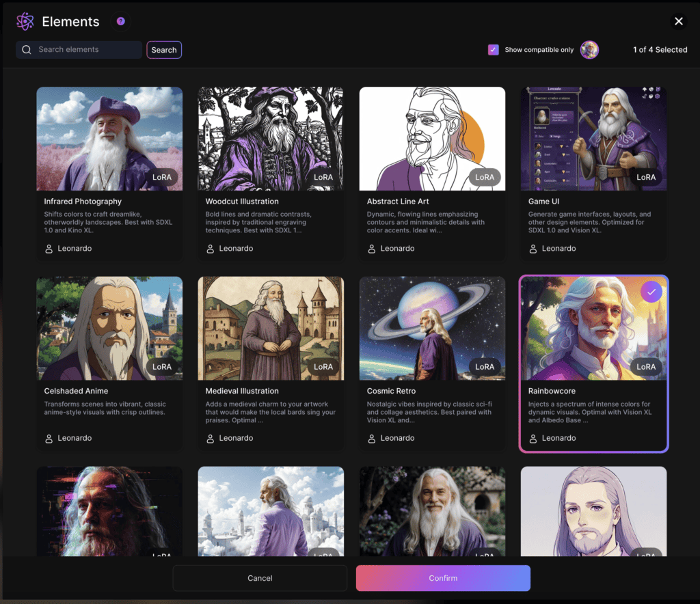This screenshot has width=700, height=604.
Task: Choose the Medieval Illustration thumbnail
Action: pyautogui.click(x=271, y=329)
